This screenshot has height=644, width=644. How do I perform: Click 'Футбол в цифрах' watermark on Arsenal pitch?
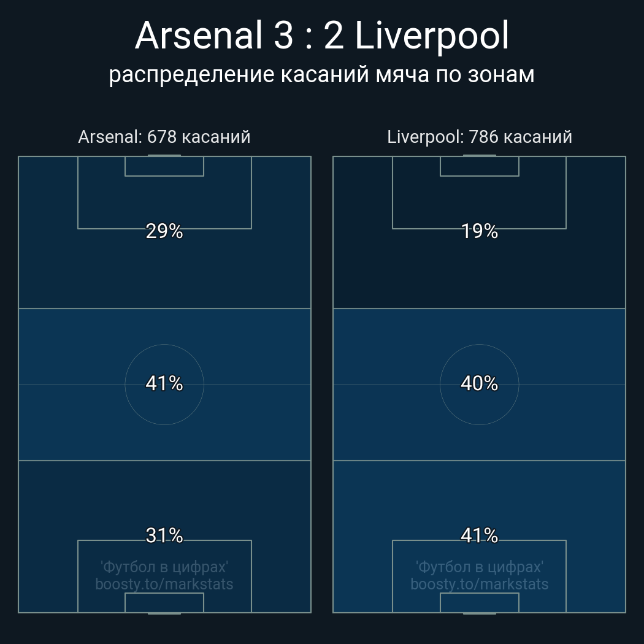[x=164, y=567]
